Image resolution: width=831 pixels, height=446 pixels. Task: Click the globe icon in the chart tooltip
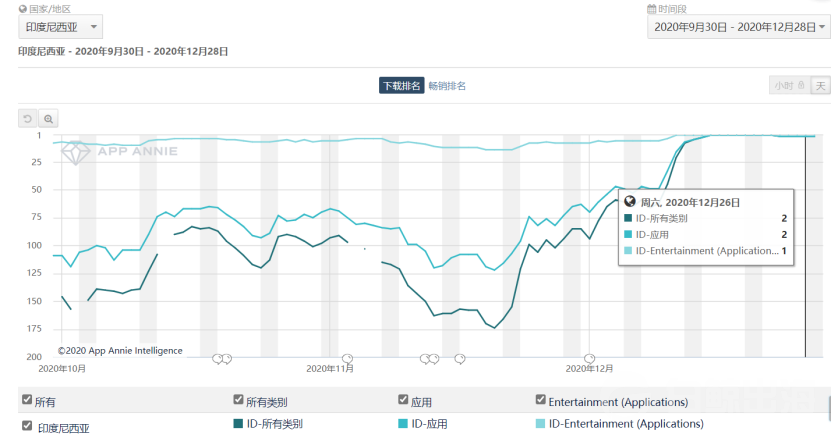pyautogui.click(x=630, y=202)
